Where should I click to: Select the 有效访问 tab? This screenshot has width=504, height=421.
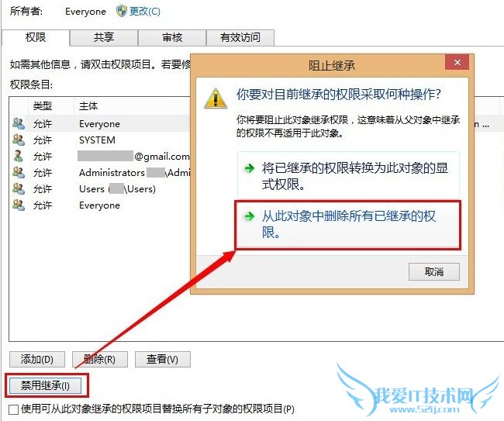[240, 38]
